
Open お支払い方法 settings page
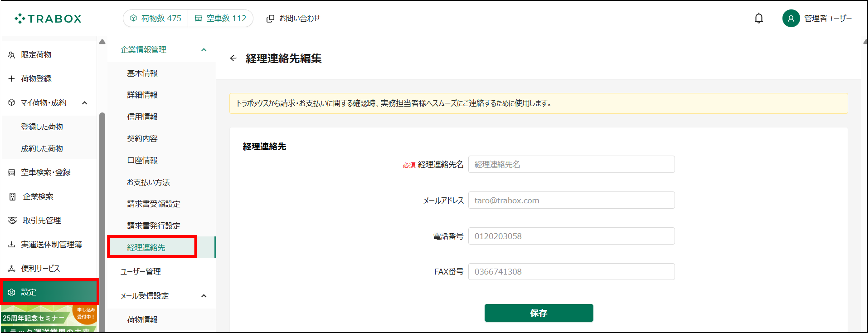click(148, 182)
